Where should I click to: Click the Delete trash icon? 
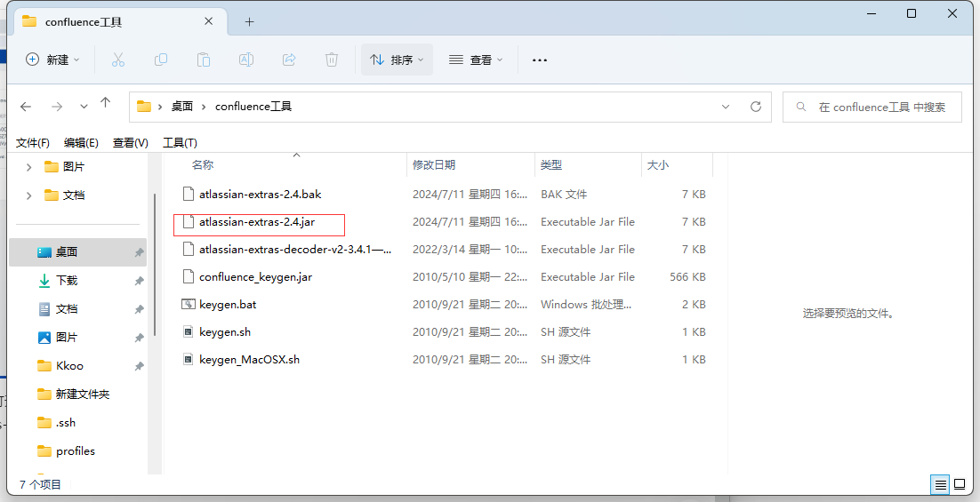(331, 60)
